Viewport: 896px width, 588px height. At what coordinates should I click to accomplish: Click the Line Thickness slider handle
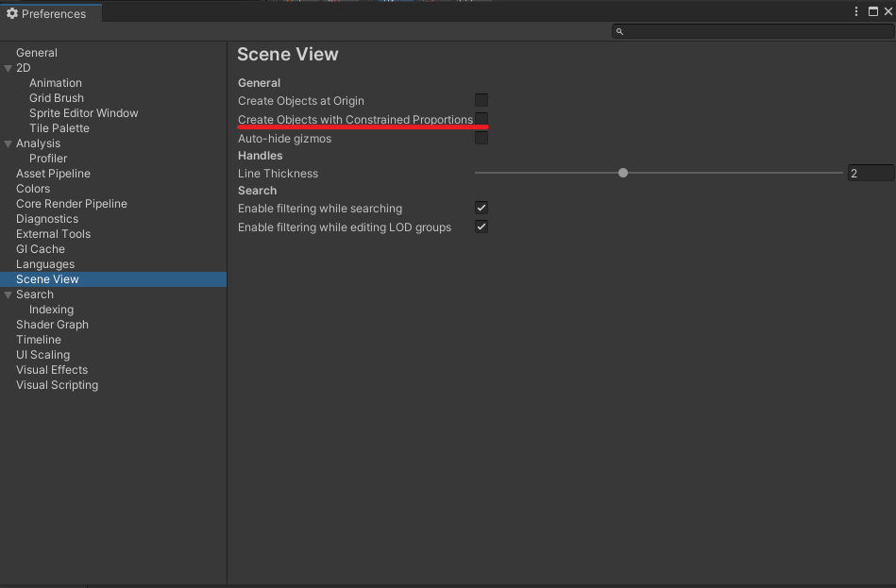click(x=622, y=173)
